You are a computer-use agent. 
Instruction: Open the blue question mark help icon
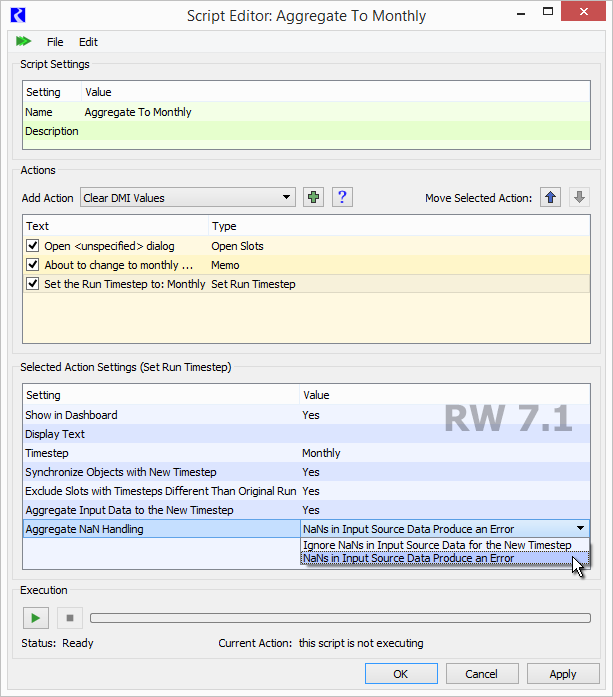pos(342,197)
